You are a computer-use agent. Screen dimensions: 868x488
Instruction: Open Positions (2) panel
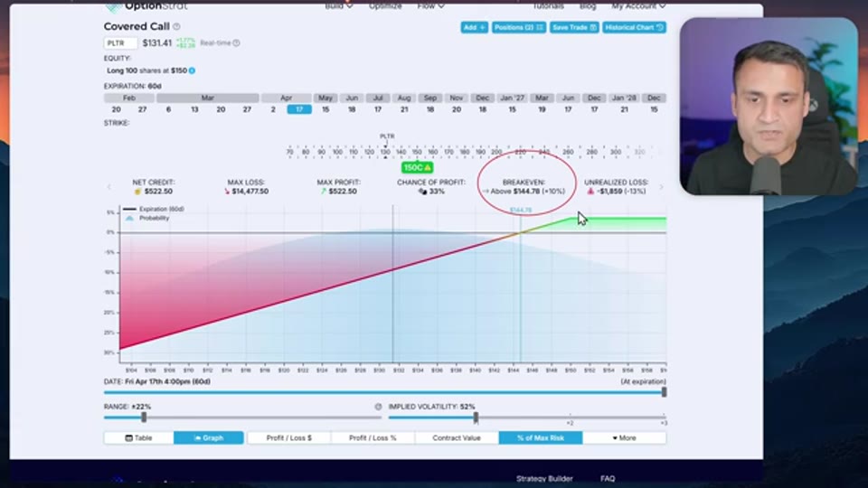tap(519, 27)
